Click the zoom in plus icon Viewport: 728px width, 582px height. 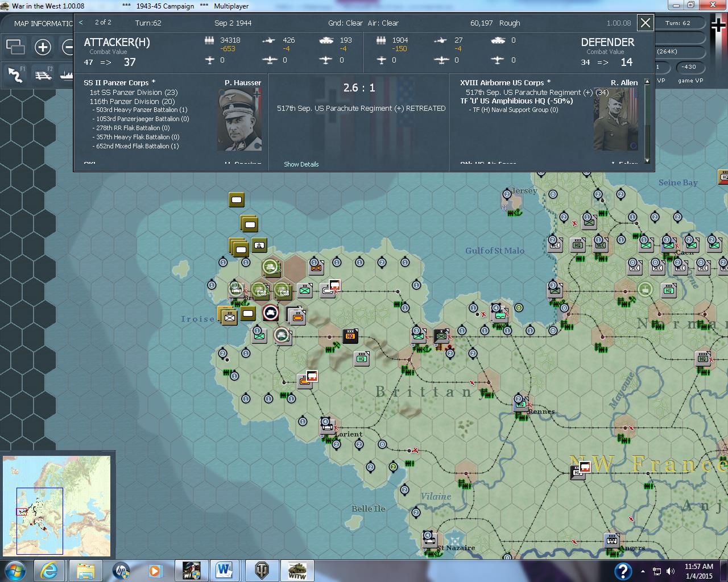coord(43,47)
